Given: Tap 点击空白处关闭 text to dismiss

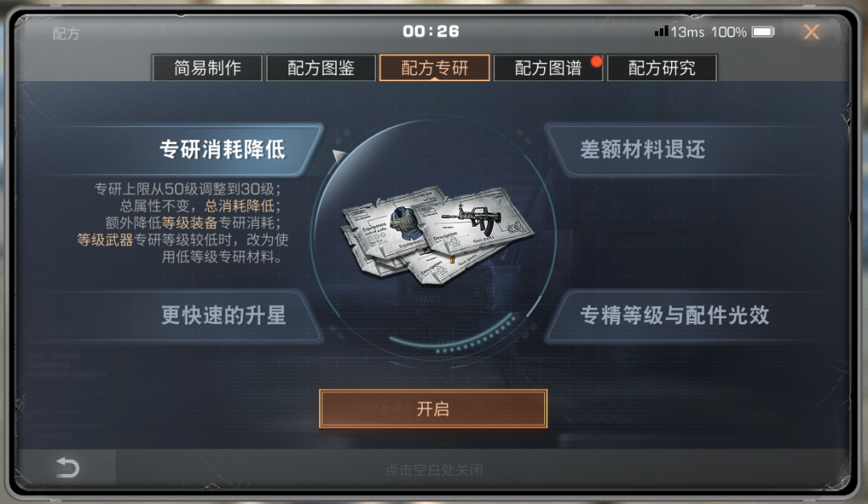Looking at the screenshot, I should tap(434, 470).
